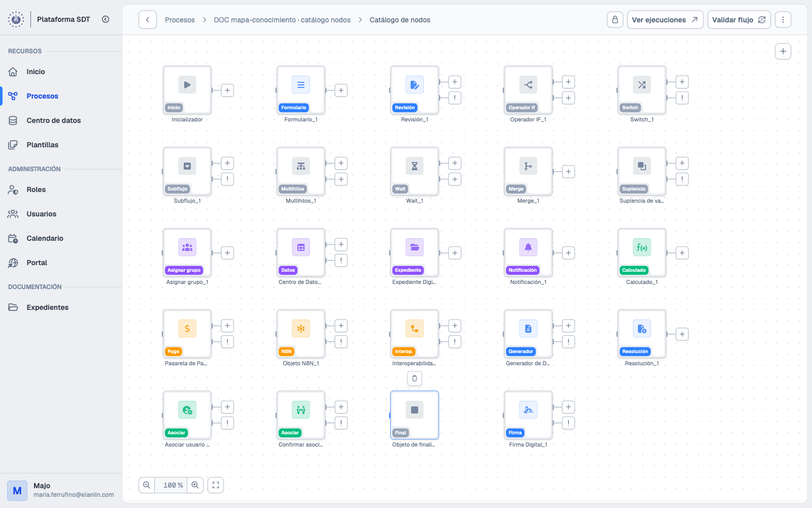Select the Expediente Digital folder icon
The height and width of the screenshot is (508, 812).
[415, 247]
